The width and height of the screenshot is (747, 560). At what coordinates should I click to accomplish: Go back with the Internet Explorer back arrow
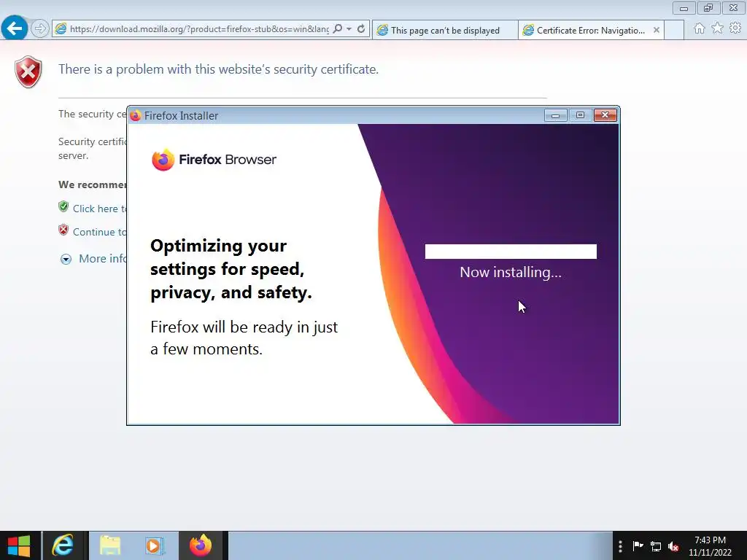[x=15, y=28]
